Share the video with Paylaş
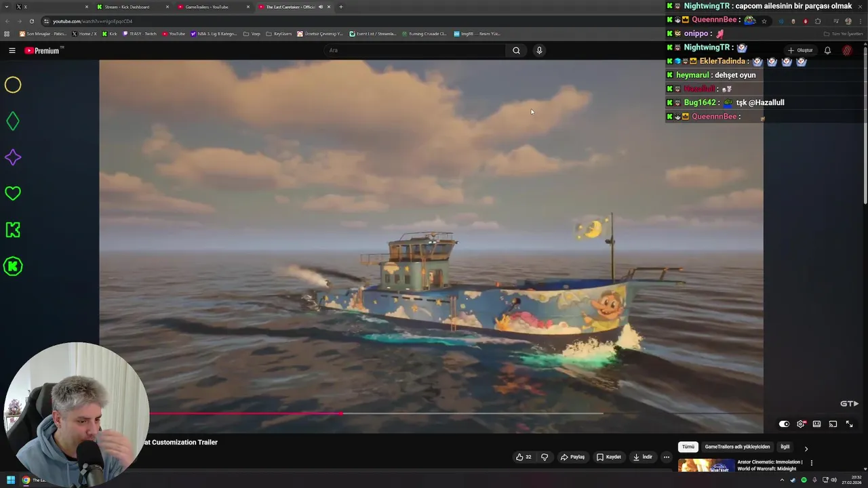Viewport: 868px width, 488px height. 572,457
